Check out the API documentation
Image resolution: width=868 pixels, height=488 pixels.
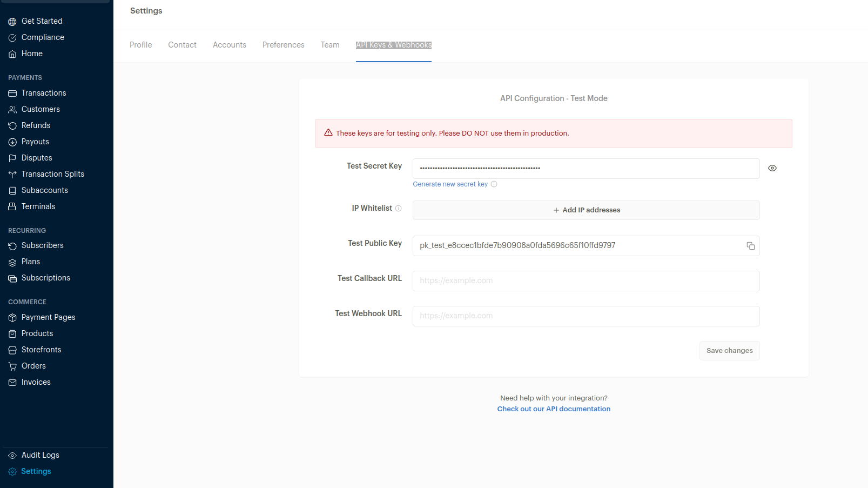[553, 409]
